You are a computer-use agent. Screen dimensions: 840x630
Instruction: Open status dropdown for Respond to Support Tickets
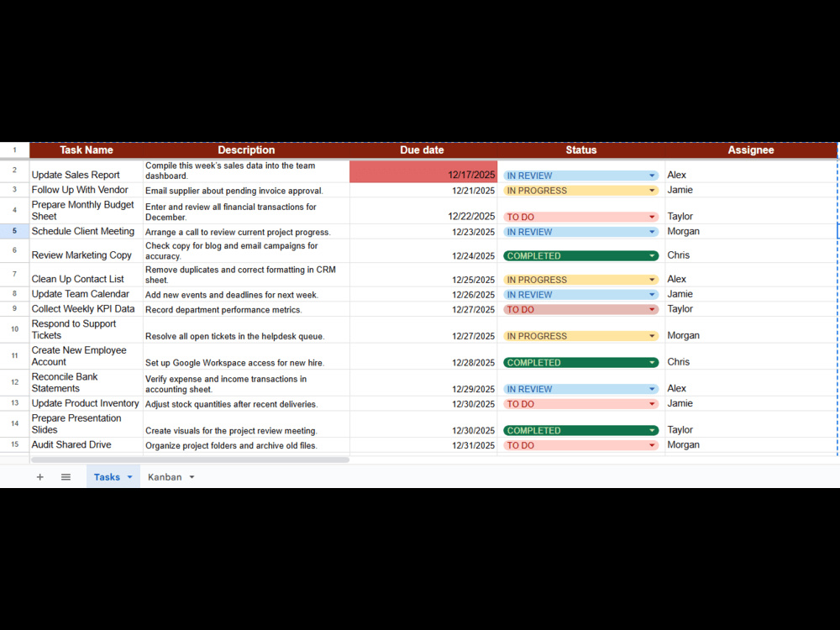point(652,336)
